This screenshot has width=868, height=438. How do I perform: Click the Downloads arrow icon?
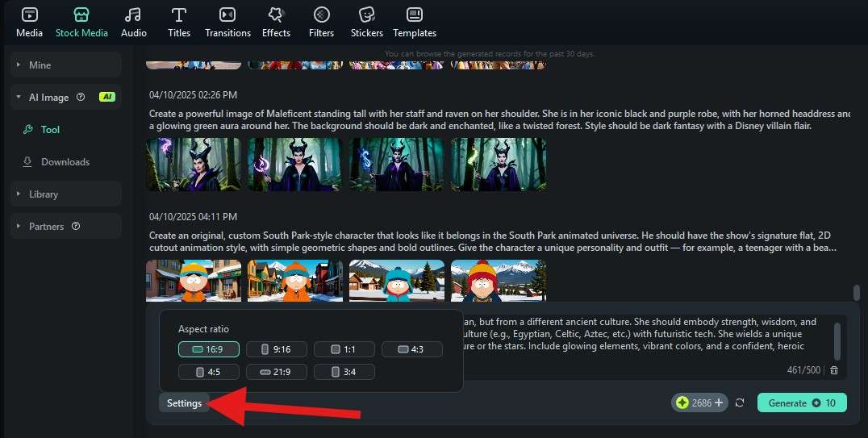(27, 161)
